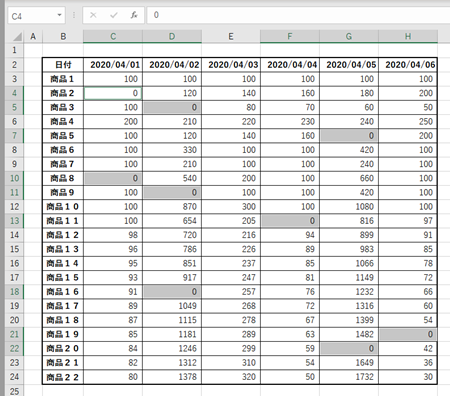Click the cell with value 320

(x=231, y=377)
